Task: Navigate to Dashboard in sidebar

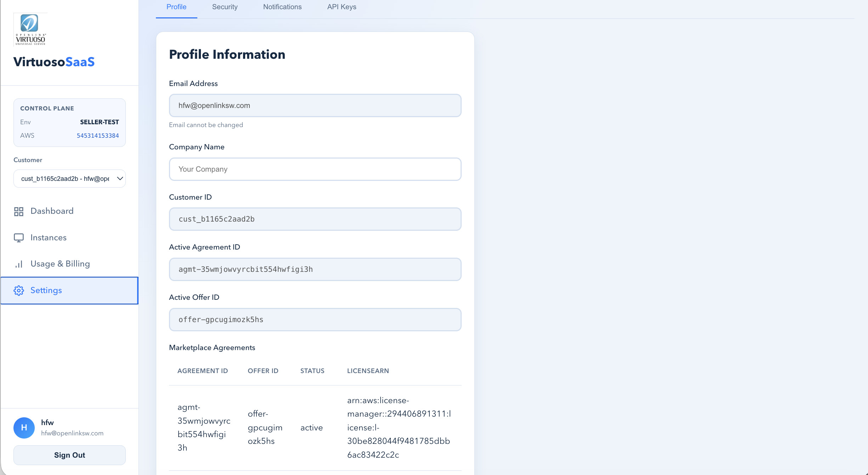Action: point(69,211)
